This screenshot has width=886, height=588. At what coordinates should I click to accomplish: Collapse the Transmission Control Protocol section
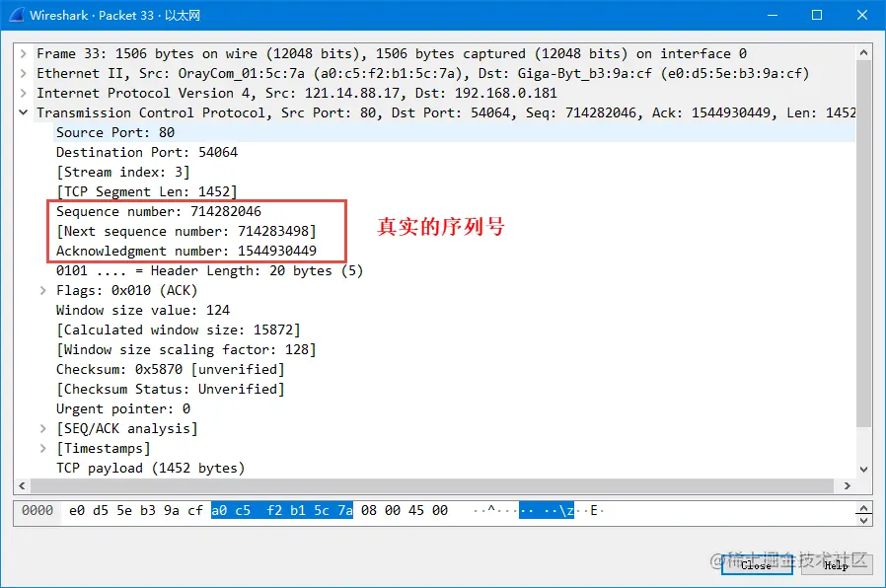tap(23, 112)
